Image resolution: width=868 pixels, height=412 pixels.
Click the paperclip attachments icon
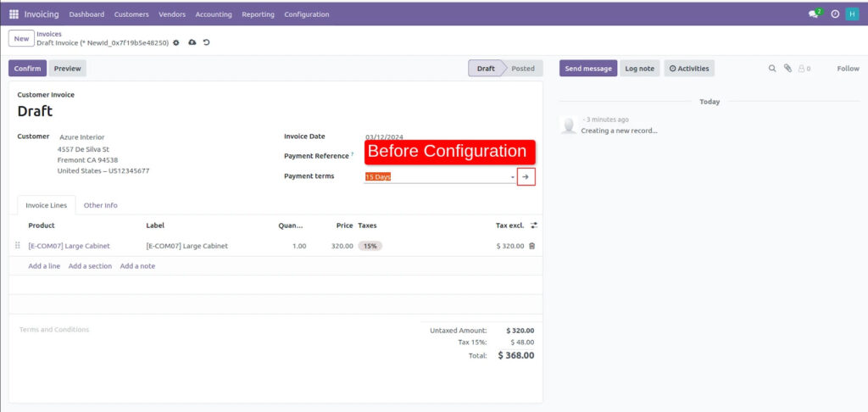point(787,69)
